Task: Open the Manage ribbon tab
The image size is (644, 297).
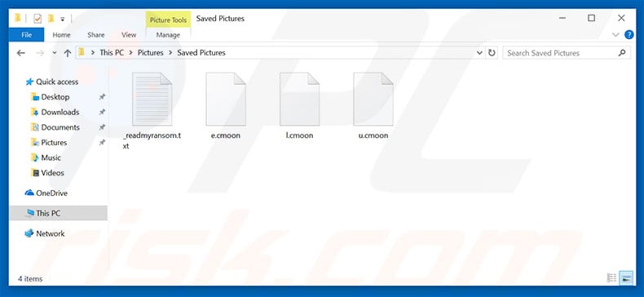Action: pyautogui.click(x=168, y=35)
